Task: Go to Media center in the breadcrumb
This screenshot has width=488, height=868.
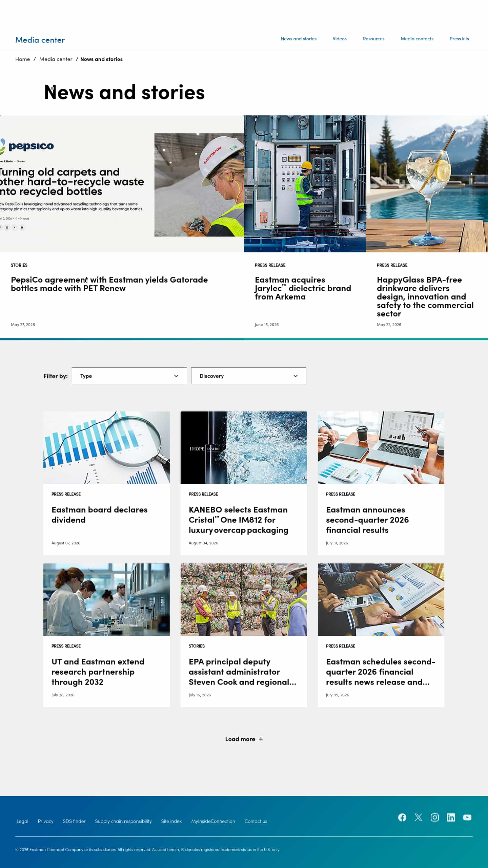Action: click(x=56, y=59)
